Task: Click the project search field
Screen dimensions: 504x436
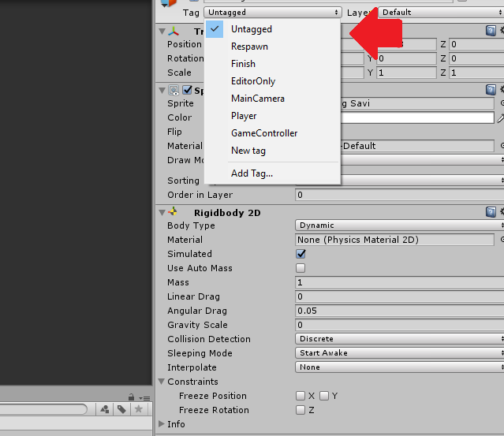Action: coord(43,409)
